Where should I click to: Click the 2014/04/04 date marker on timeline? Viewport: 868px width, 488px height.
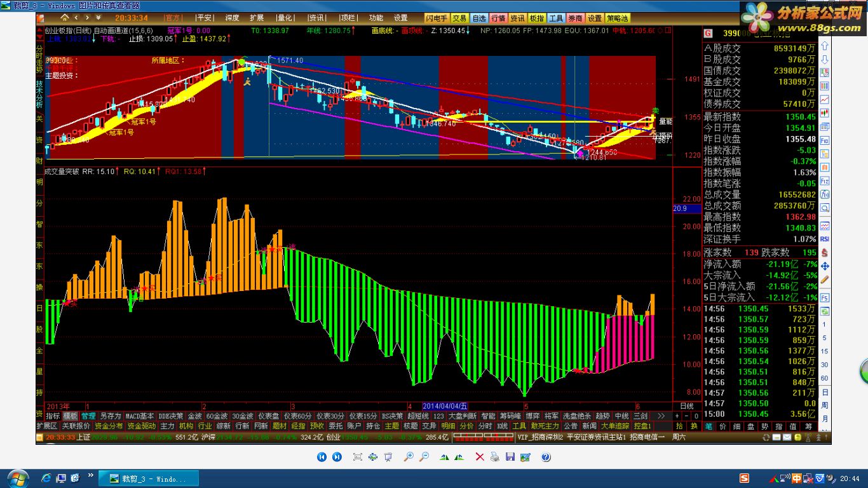pos(444,406)
